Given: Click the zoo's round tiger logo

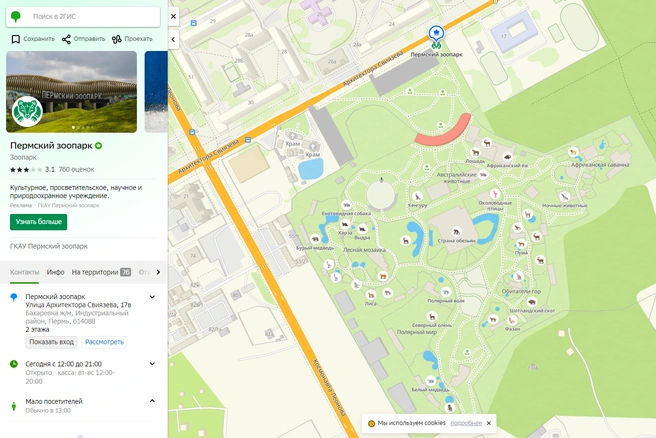Looking at the screenshot, I should (27, 111).
